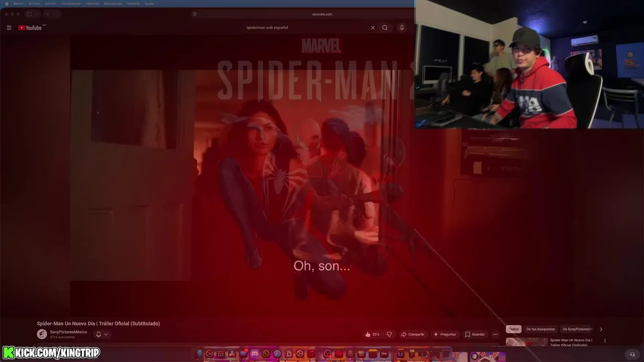
Task: Open Mail icon with red badge
Action: pyautogui.click(x=244, y=353)
